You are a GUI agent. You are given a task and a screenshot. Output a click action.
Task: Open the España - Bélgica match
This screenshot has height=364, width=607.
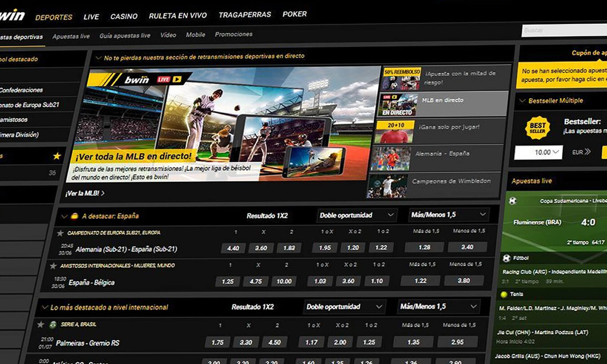click(x=92, y=283)
